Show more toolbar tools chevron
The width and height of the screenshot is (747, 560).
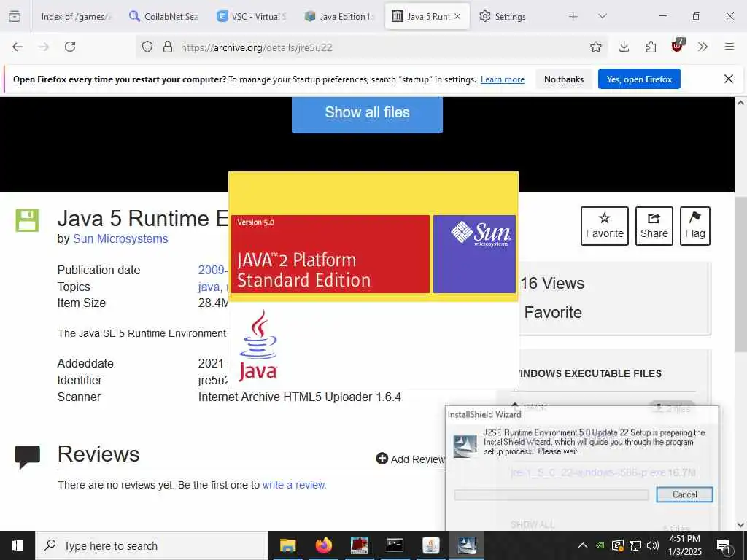(703, 47)
